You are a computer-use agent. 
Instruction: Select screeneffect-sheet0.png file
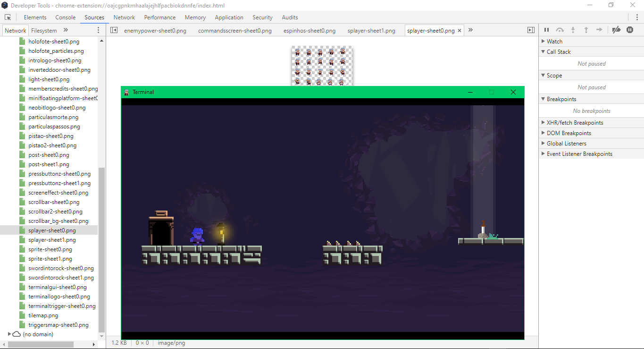[58, 193]
